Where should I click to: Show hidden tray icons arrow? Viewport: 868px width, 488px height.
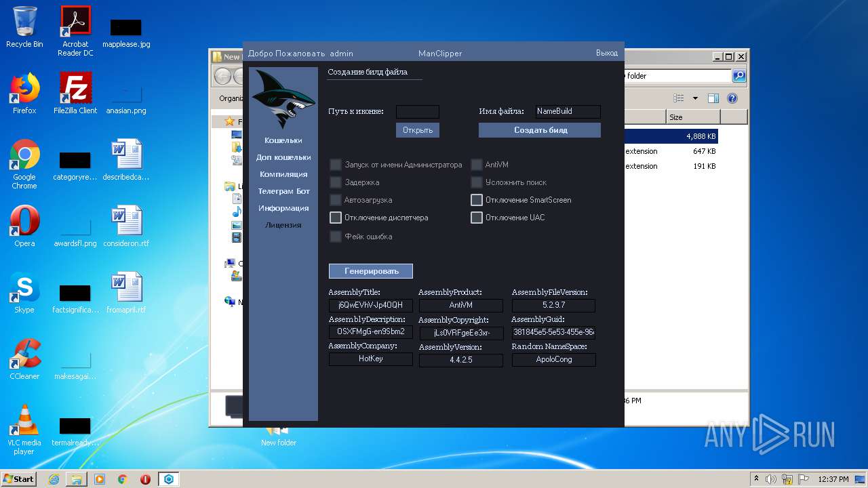755,479
